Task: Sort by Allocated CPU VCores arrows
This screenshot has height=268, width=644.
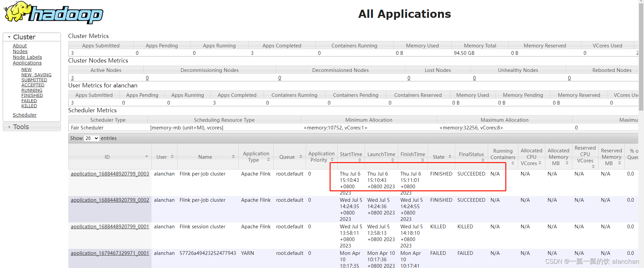Action: click(540, 163)
